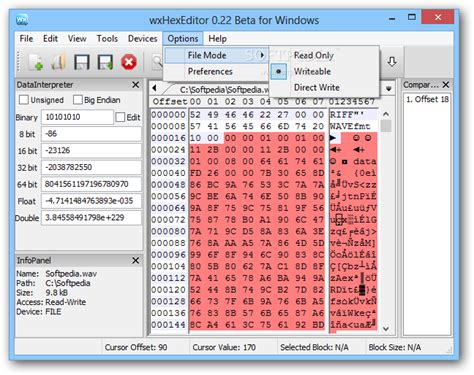Image resolution: width=474 pixels, height=375 pixels.
Task: Click '1. Offset 18' compare result
Action: (427, 99)
